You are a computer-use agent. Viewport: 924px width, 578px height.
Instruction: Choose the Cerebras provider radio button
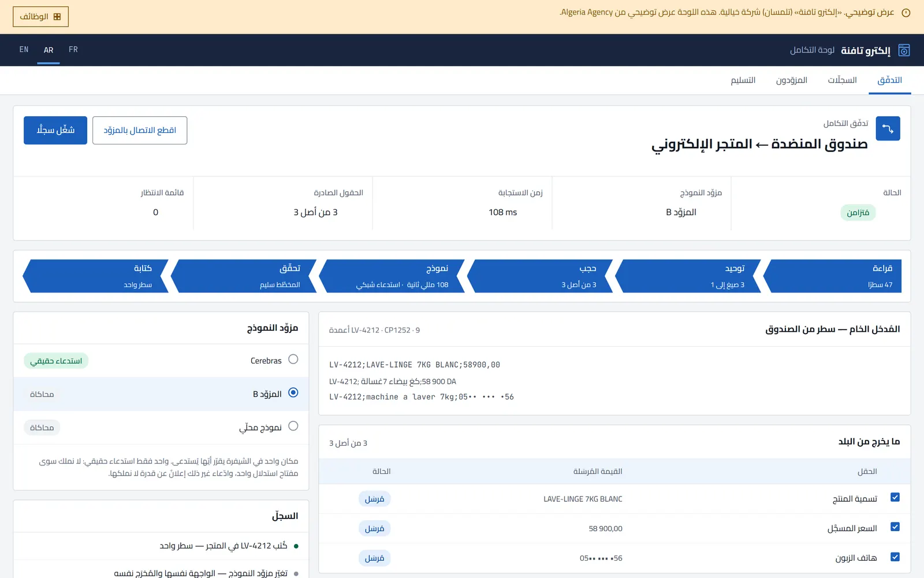[x=293, y=360]
